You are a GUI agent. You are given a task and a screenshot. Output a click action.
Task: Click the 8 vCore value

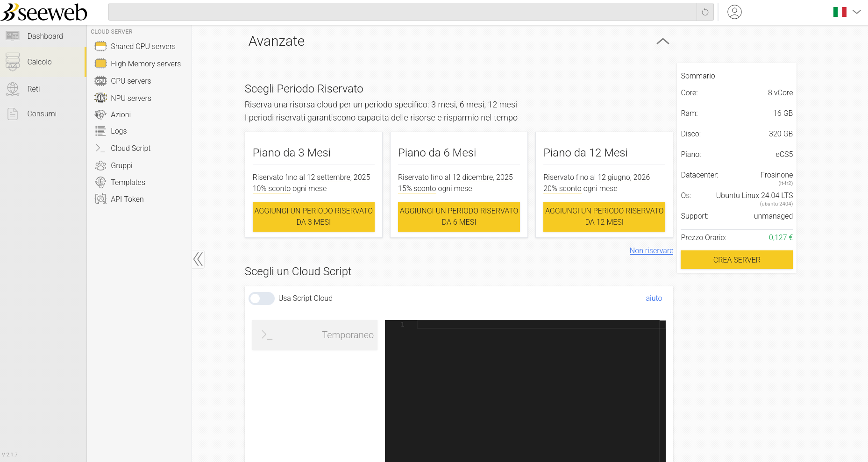(780, 93)
